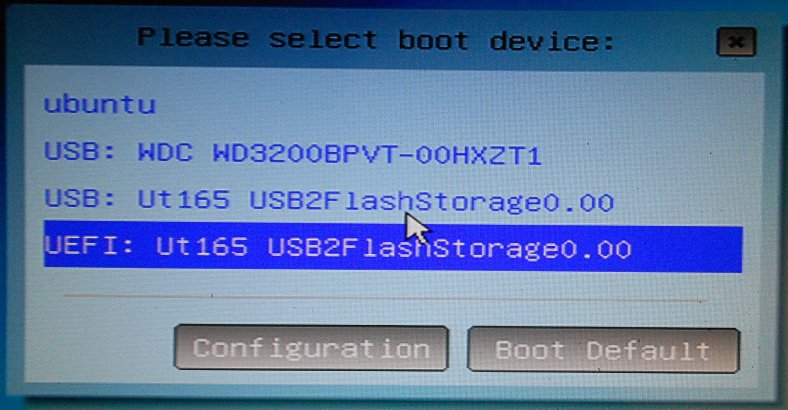Click 'Ut165' in the non-UEFI USB row
Image resolution: width=788 pixels, height=410 pixels.
[x=184, y=199]
